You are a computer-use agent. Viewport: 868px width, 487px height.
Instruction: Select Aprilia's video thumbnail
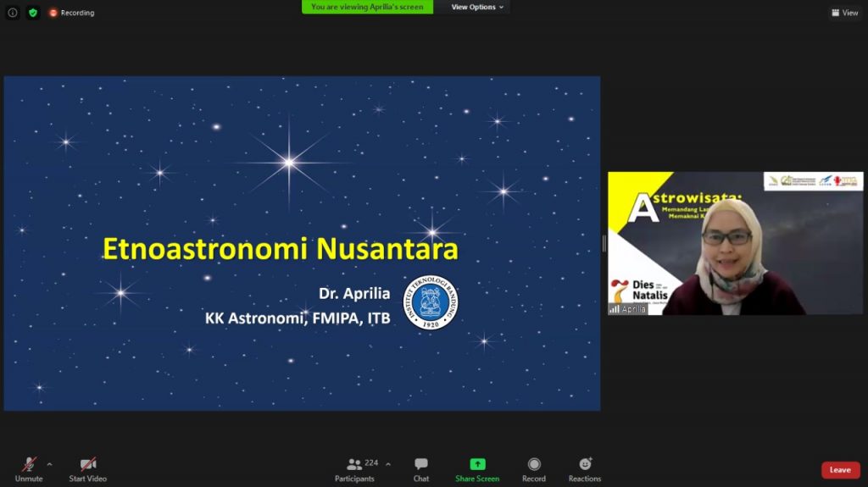tap(735, 244)
